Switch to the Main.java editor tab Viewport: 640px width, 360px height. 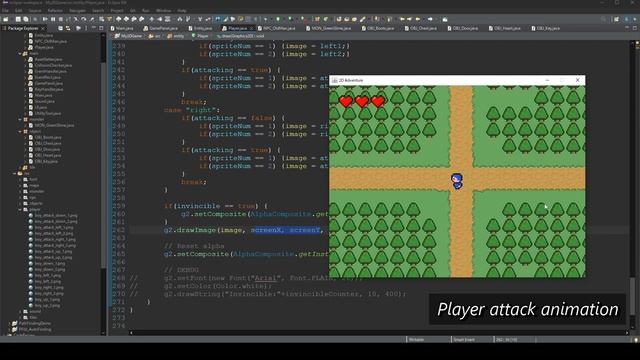point(122,28)
